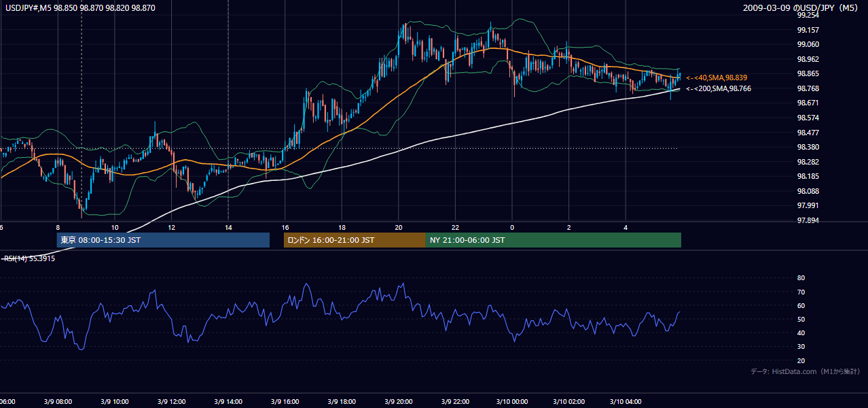
Task: Click the 98.477 price axis label
Action: tap(808, 133)
